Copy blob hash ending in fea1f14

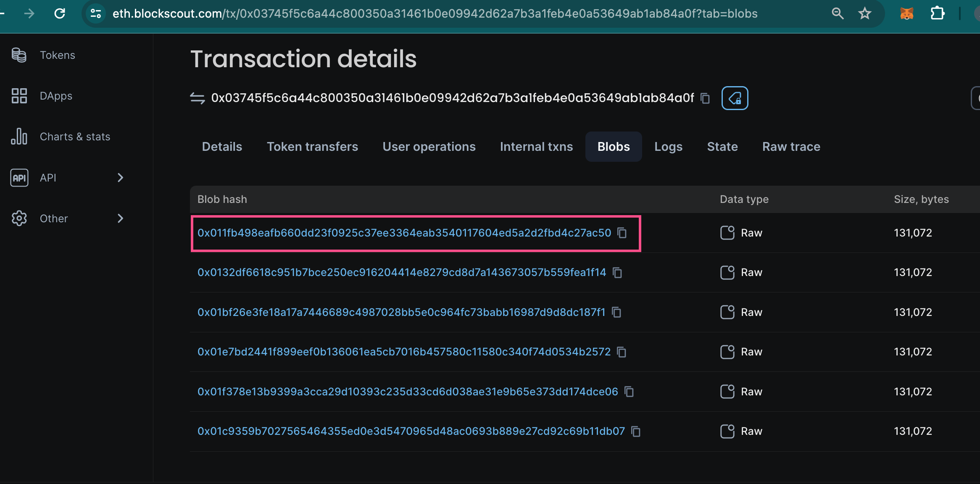[617, 273]
